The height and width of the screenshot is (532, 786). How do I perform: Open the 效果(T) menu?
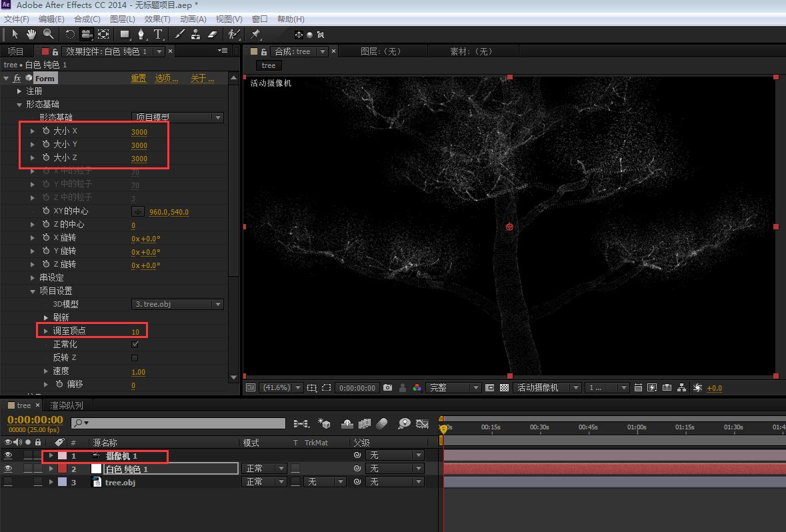point(157,19)
